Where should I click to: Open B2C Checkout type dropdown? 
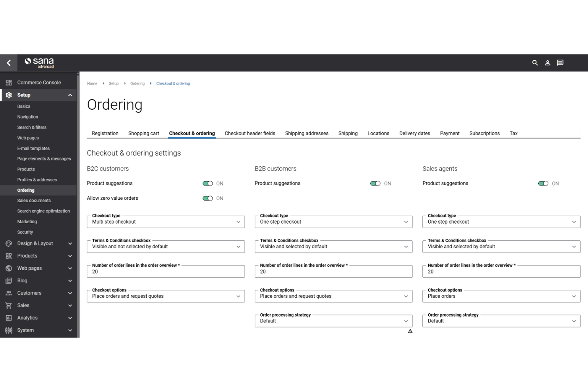pyautogui.click(x=166, y=222)
